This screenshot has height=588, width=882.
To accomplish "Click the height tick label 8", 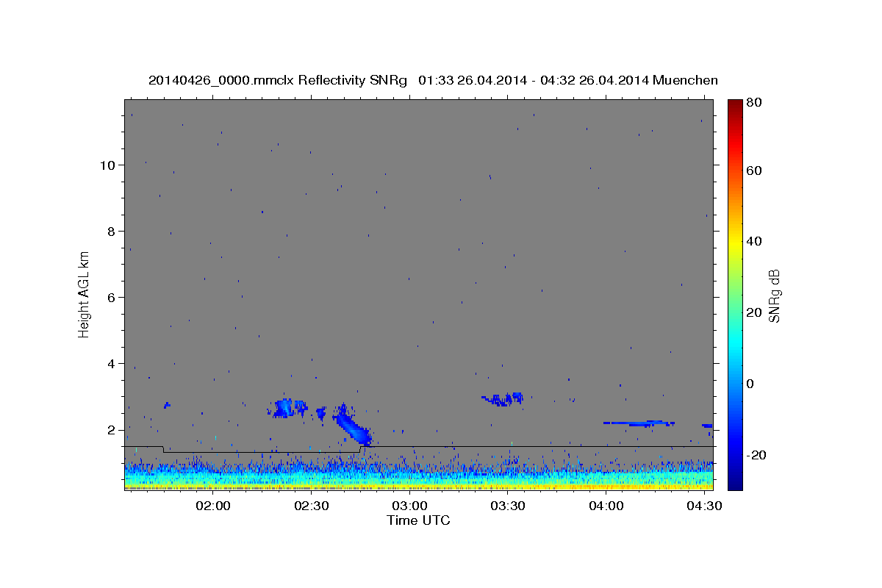I will point(111,231).
